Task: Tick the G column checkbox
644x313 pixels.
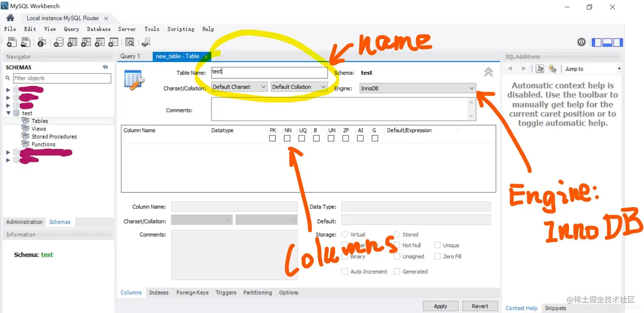Action: 375,138
